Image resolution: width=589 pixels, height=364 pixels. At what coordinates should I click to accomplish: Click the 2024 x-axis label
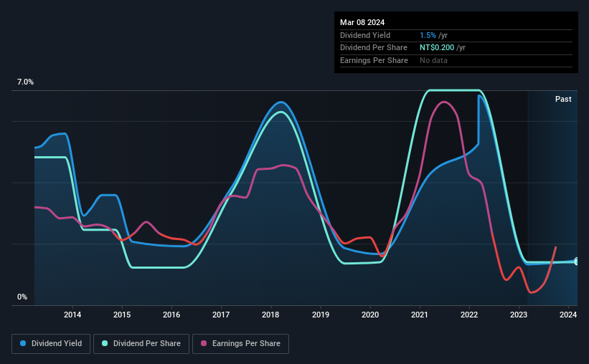pyautogui.click(x=568, y=315)
